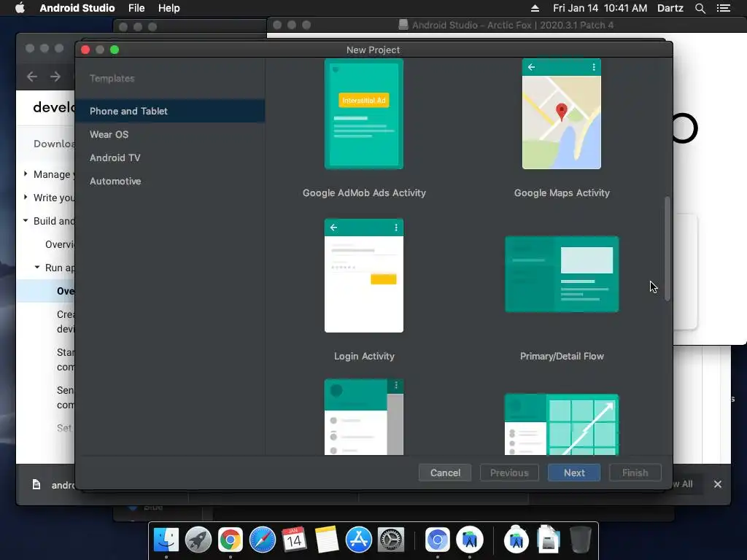Viewport: 747px width, 560px height.
Task: Open Launchpad from the dock
Action: (198, 540)
